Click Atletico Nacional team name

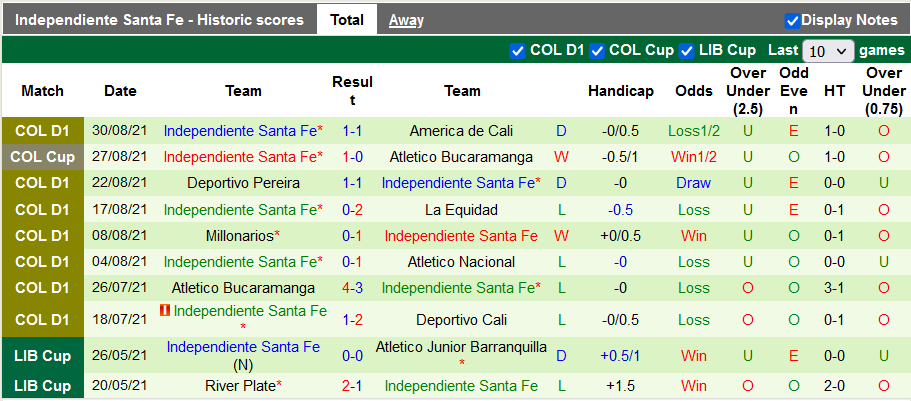(462, 262)
